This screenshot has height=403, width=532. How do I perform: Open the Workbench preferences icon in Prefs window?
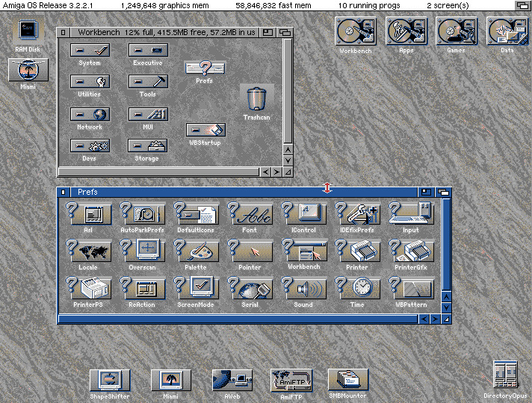(x=303, y=251)
